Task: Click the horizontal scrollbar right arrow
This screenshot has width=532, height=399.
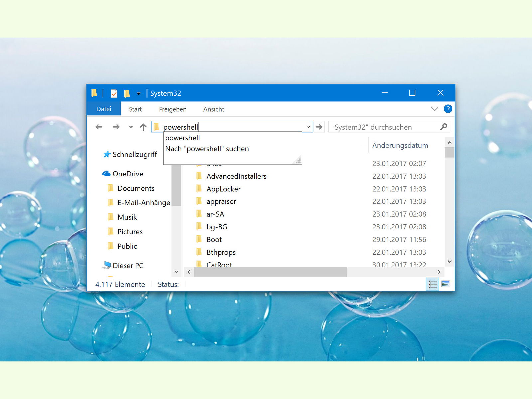Action: pyautogui.click(x=439, y=272)
